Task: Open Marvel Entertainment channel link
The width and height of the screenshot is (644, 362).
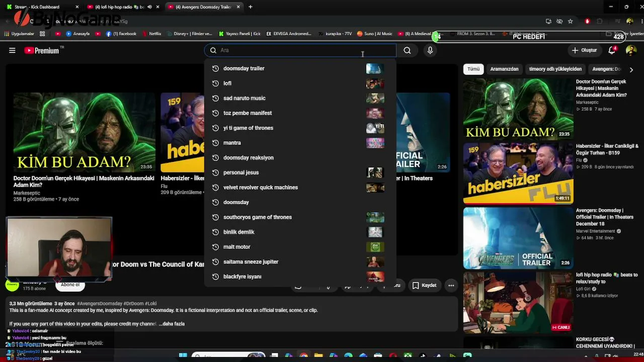Action: click(596, 231)
